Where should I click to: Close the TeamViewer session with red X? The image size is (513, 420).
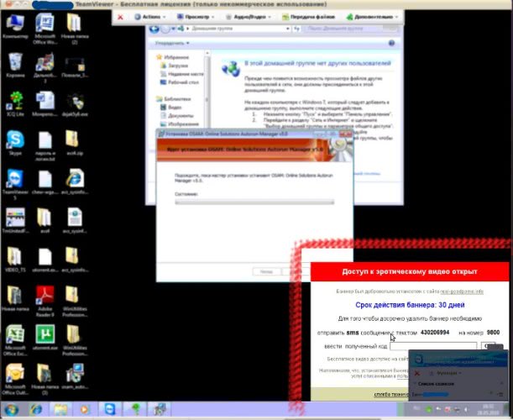click(x=120, y=17)
